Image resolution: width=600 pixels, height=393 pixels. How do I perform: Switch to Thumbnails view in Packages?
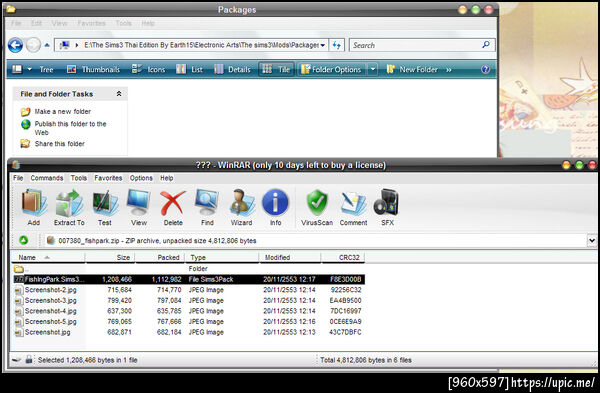click(x=93, y=69)
